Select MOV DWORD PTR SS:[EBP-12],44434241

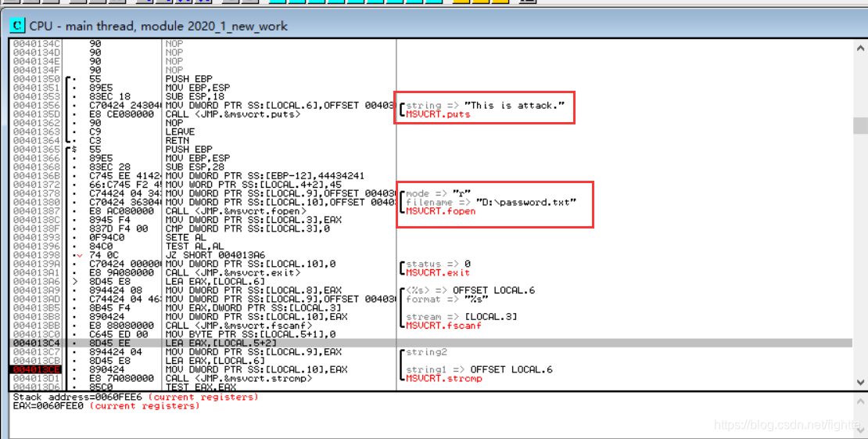tap(265, 176)
